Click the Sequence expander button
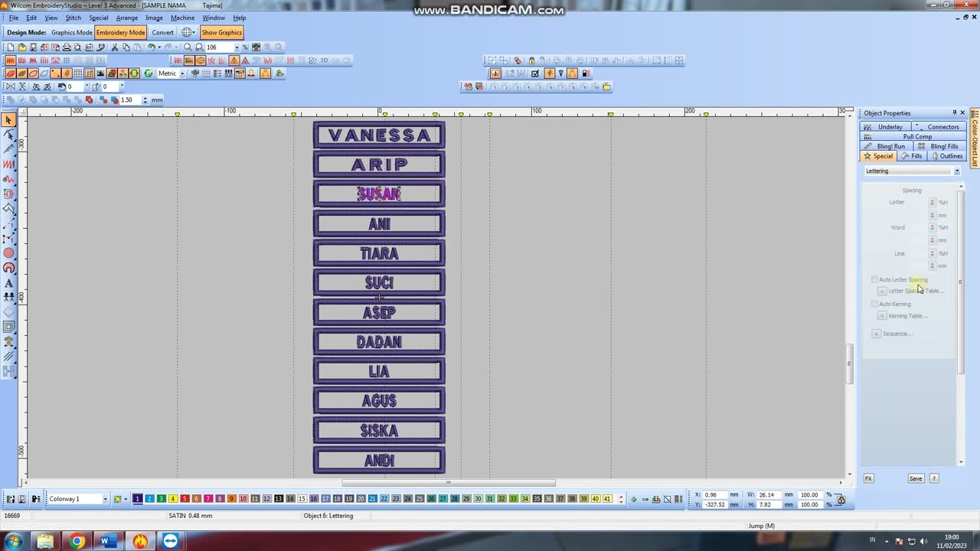980x551 pixels. click(877, 334)
